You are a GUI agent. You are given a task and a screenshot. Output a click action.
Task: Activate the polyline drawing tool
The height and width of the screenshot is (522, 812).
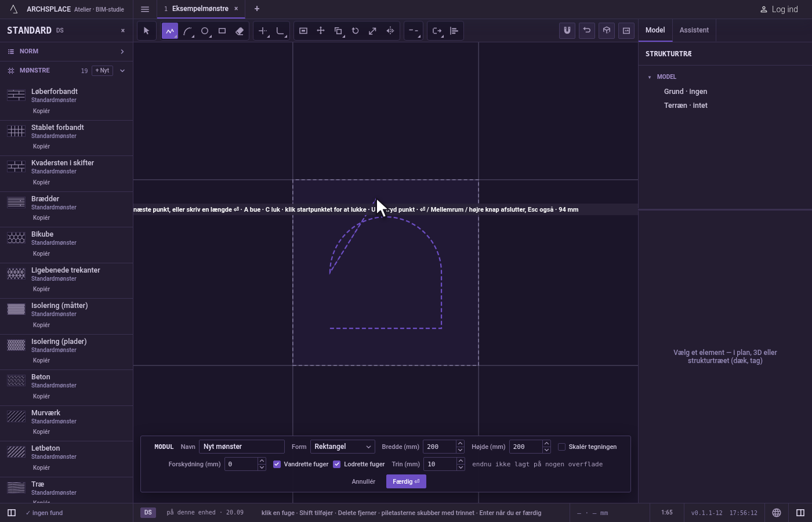(170, 31)
